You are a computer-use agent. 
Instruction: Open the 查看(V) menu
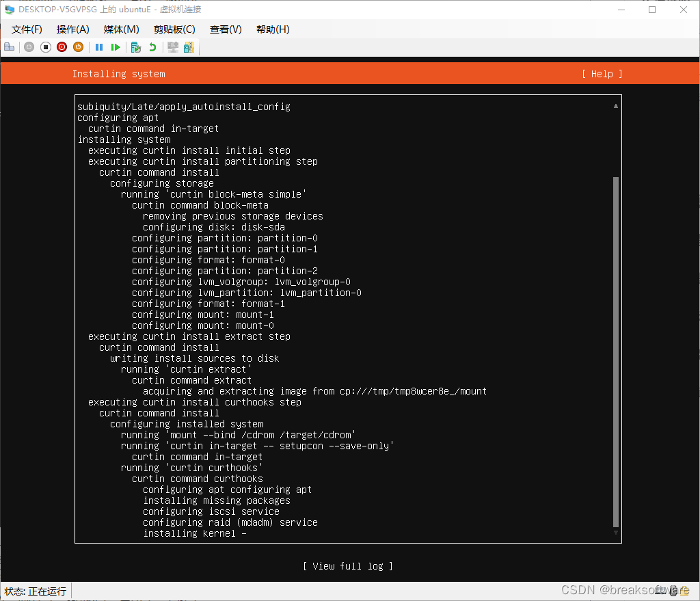(226, 29)
